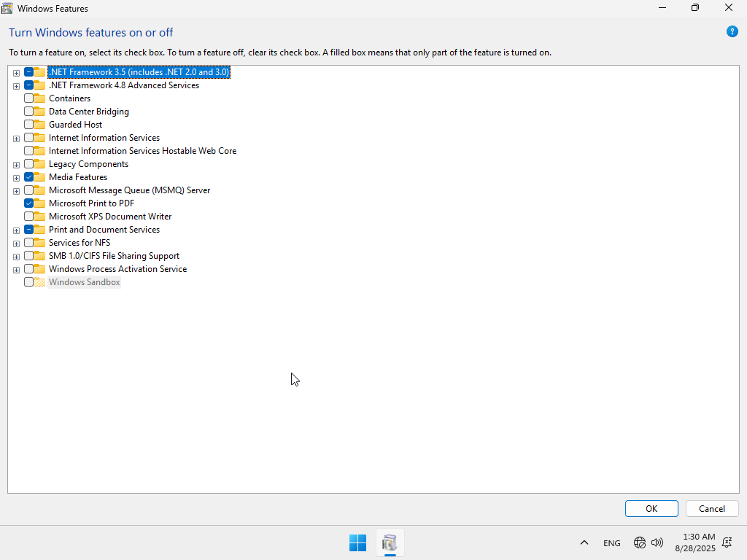Click the Windows Features taskbar icon
The image size is (747, 560).
(x=390, y=542)
